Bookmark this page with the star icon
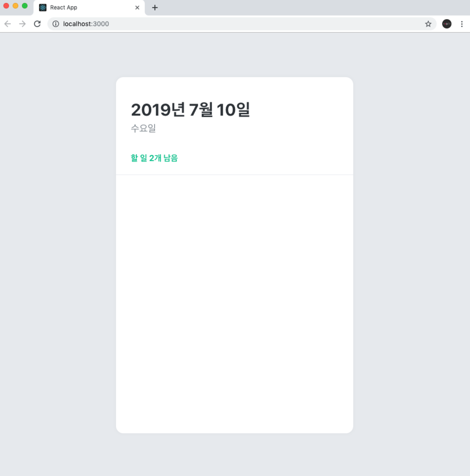 tap(428, 24)
